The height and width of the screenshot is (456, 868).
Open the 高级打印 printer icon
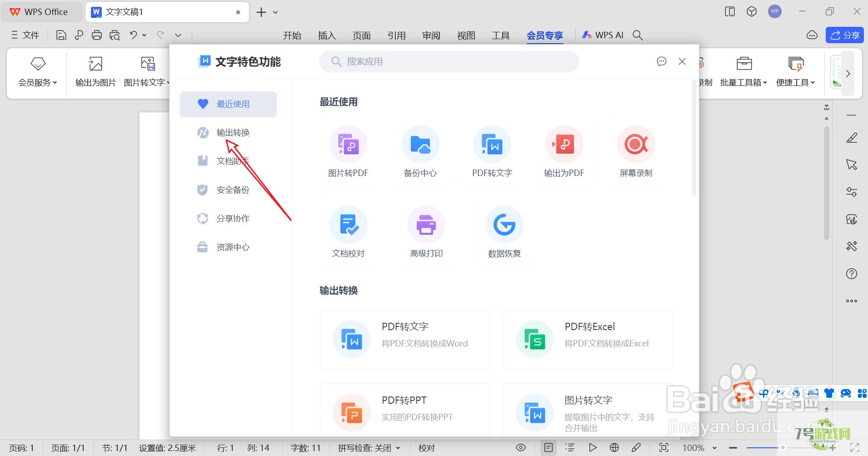426,225
